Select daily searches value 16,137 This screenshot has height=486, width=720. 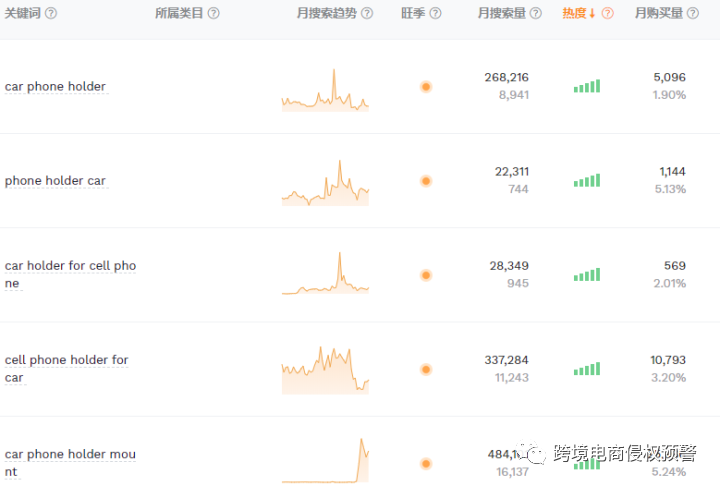(x=512, y=472)
